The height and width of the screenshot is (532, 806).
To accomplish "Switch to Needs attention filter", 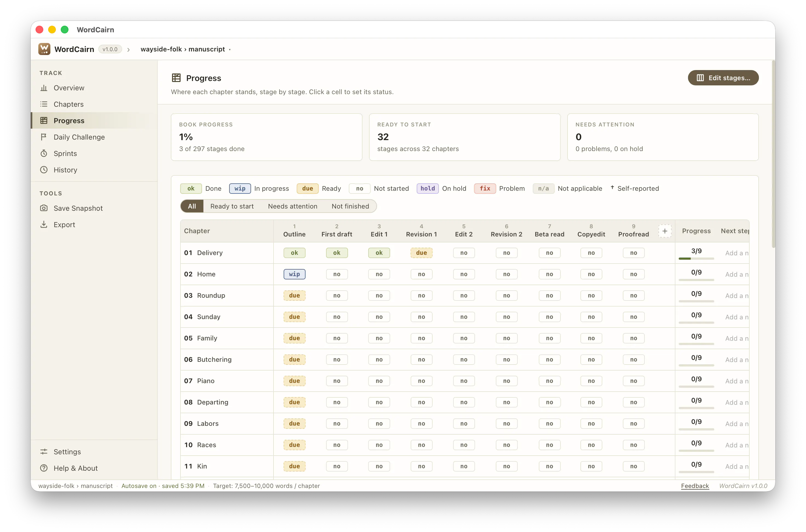I will click(x=293, y=206).
